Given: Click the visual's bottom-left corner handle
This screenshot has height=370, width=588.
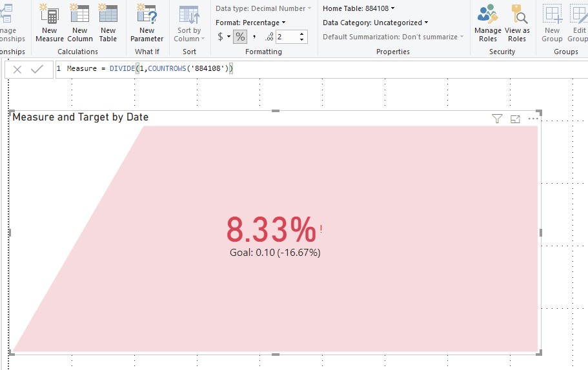Looking at the screenshot, I should tap(12, 353).
